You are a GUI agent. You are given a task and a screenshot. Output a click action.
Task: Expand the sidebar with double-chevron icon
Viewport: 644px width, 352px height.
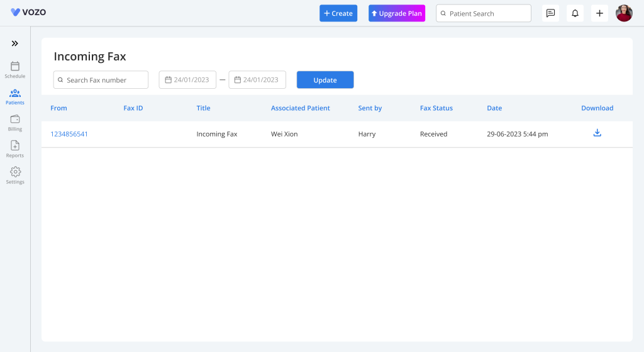[x=15, y=43]
